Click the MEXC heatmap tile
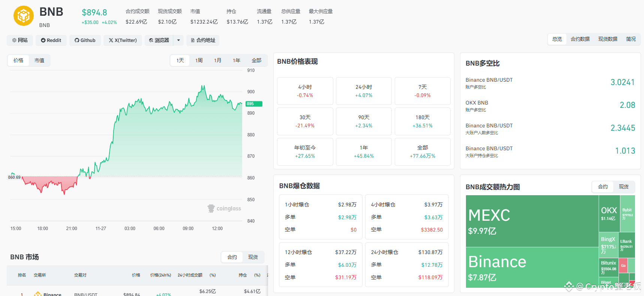The width and height of the screenshot is (644, 296). pos(532,221)
